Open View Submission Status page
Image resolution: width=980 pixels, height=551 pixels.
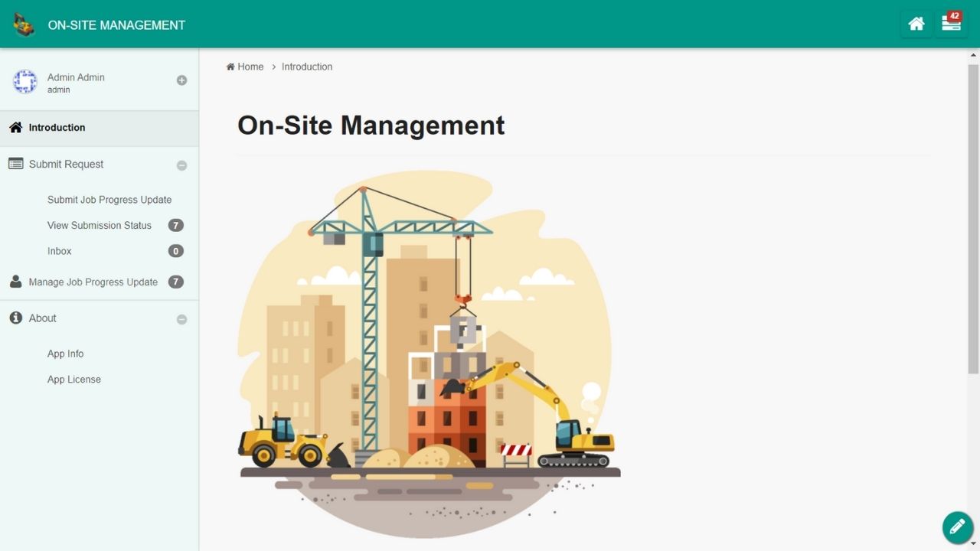point(100,225)
